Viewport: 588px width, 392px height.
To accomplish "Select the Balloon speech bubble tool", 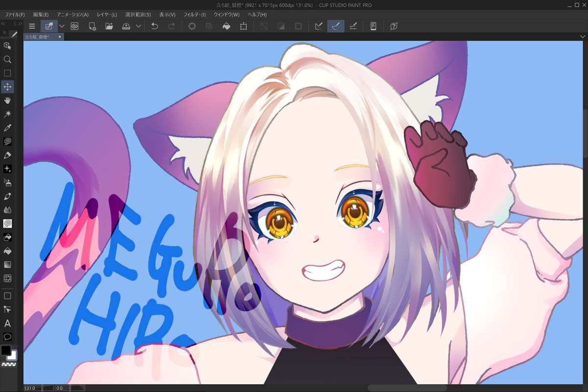I will (x=7, y=337).
